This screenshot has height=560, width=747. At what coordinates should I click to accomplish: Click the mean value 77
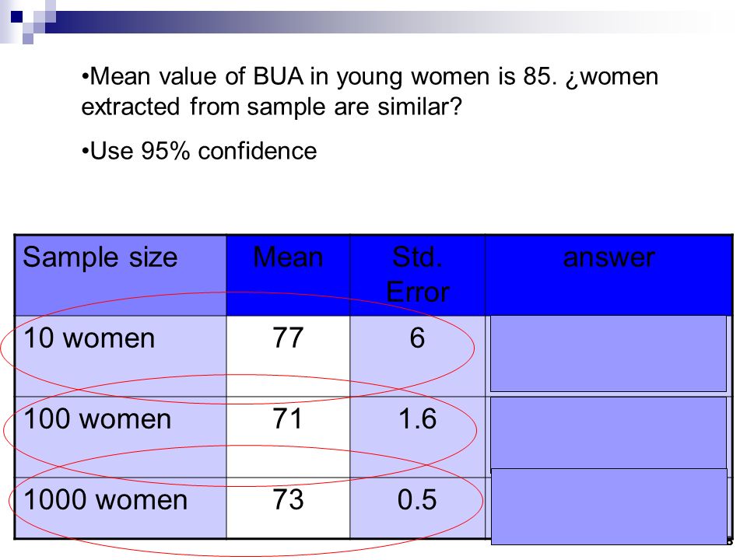[x=288, y=338]
